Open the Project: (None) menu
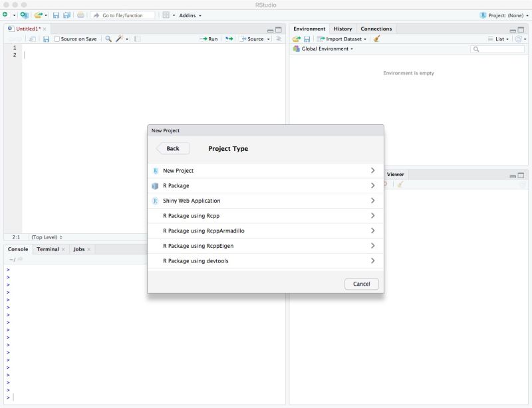The height and width of the screenshot is (408, 532). click(504, 15)
